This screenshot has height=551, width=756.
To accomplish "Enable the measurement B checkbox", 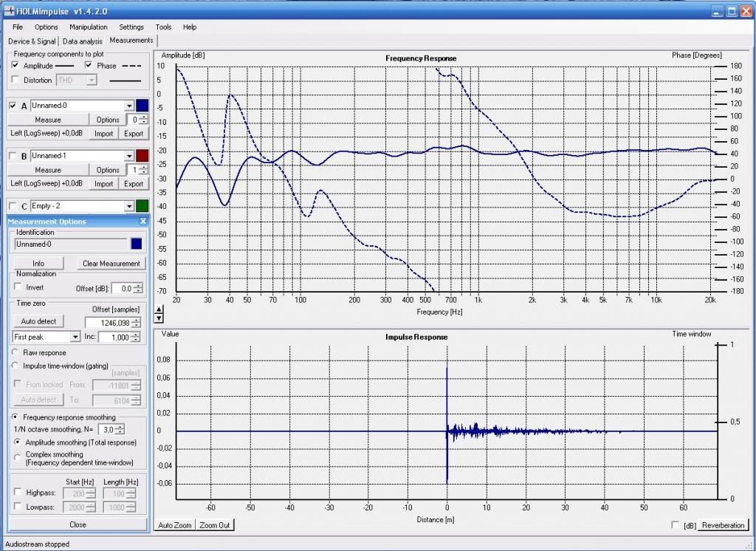I will coord(13,155).
